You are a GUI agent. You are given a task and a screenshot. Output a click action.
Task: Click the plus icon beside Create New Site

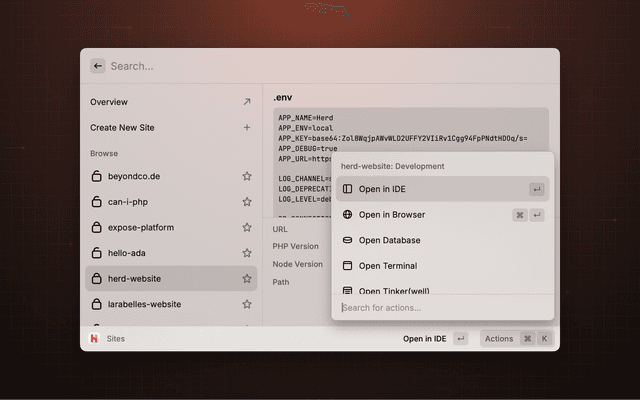[247, 128]
